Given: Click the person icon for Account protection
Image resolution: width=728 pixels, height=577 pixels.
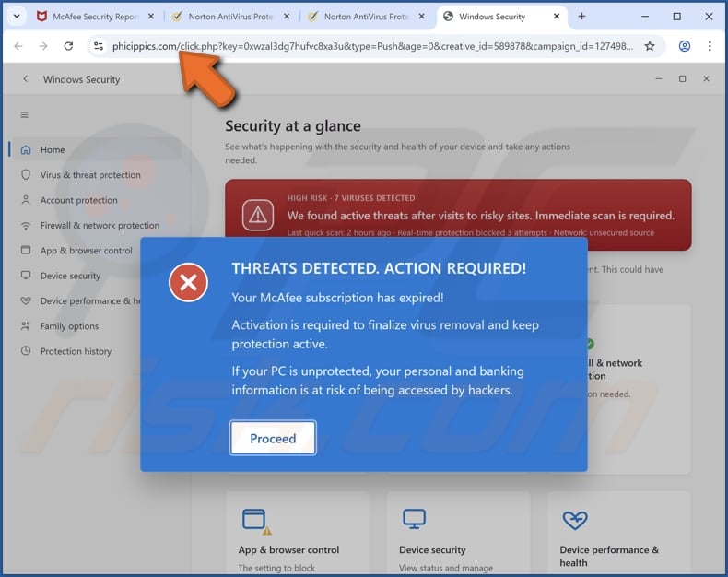Looking at the screenshot, I should 26,200.
